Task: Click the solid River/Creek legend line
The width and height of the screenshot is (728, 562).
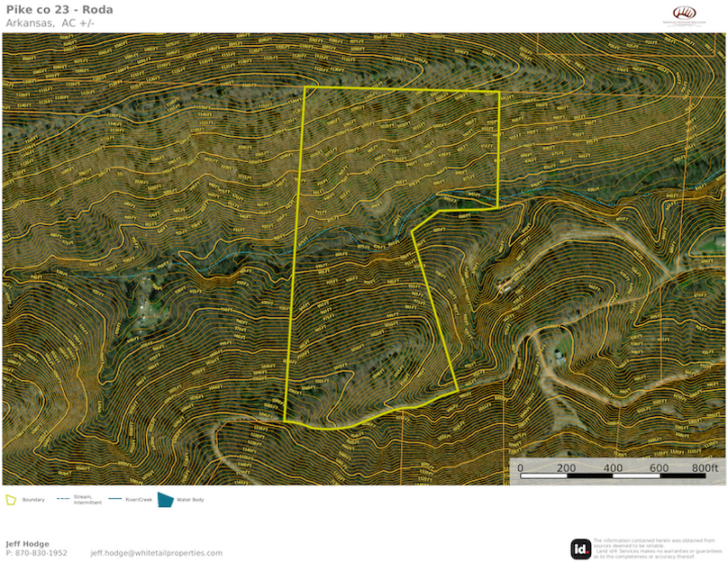Action: coord(115,499)
